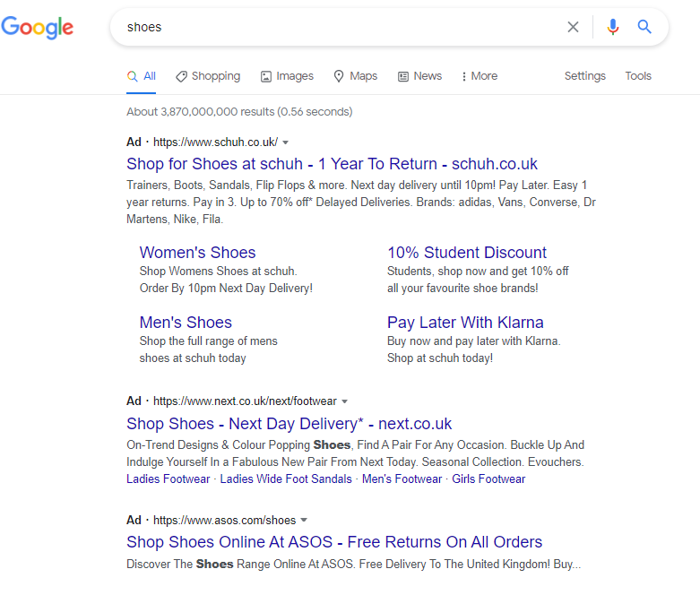
Task: Open the Men's Shoes sitelink
Action: click(x=186, y=323)
